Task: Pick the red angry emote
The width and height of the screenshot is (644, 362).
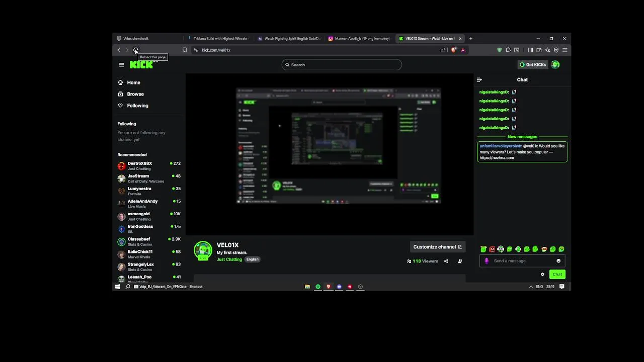Action: point(492,249)
